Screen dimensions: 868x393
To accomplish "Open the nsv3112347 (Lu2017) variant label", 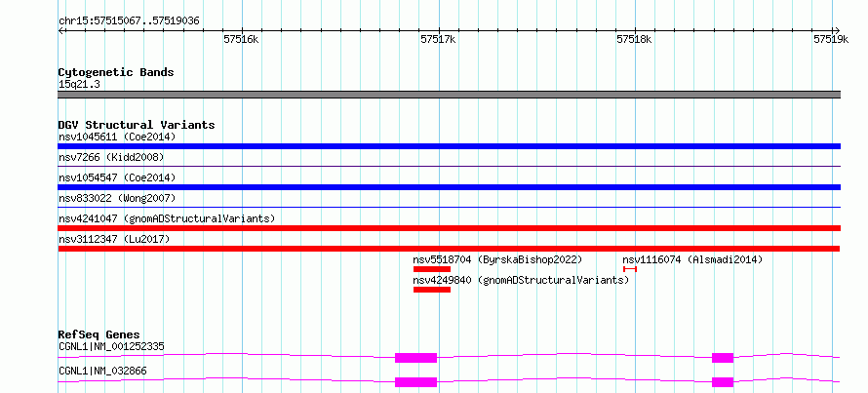I will [114, 239].
